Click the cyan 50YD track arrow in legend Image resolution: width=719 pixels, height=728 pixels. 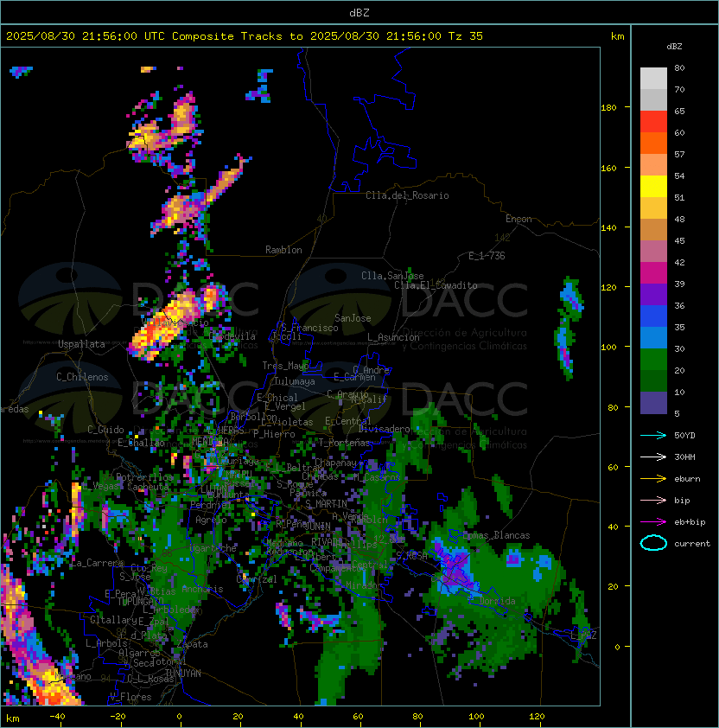pyautogui.click(x=653, y=436)
